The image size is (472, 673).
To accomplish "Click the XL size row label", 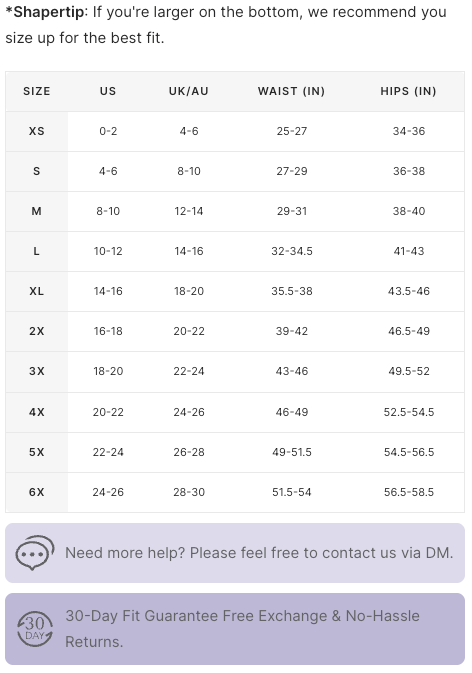I will click(x=36, y=291).
